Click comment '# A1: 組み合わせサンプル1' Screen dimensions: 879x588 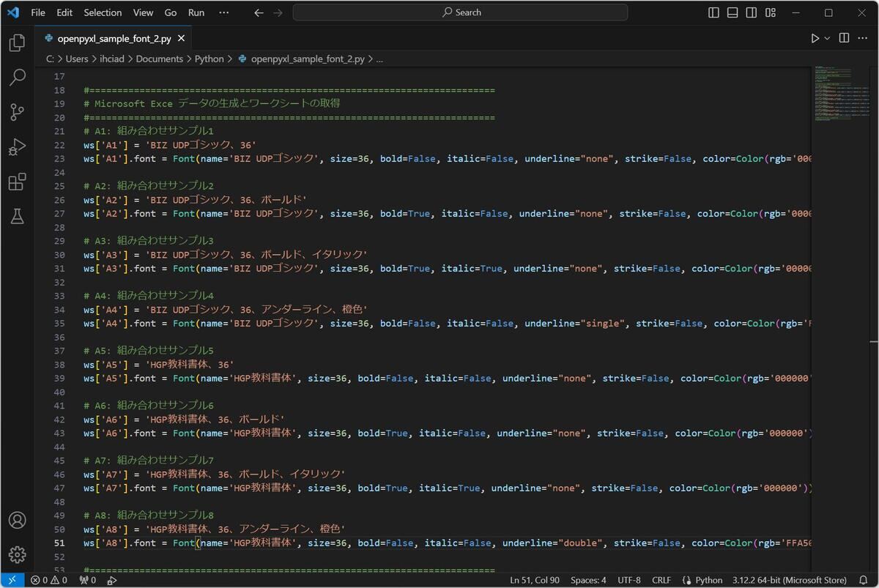(x=149, y=131)
